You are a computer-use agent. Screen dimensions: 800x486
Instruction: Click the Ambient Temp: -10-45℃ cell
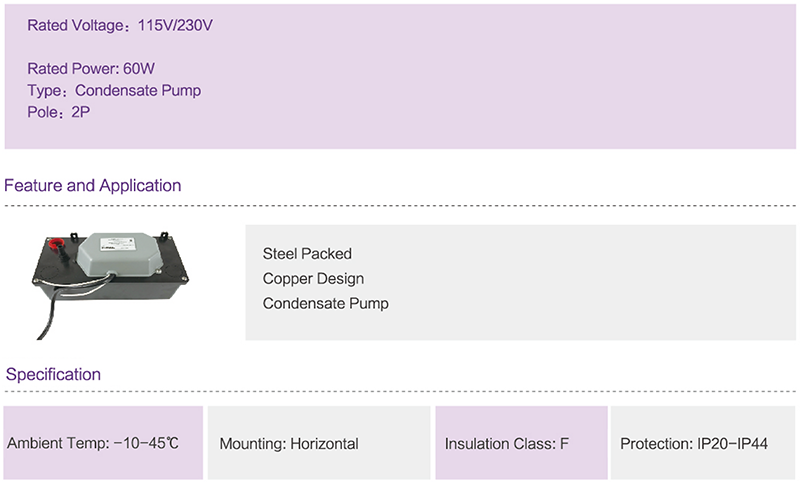click(x=103, y=443)
